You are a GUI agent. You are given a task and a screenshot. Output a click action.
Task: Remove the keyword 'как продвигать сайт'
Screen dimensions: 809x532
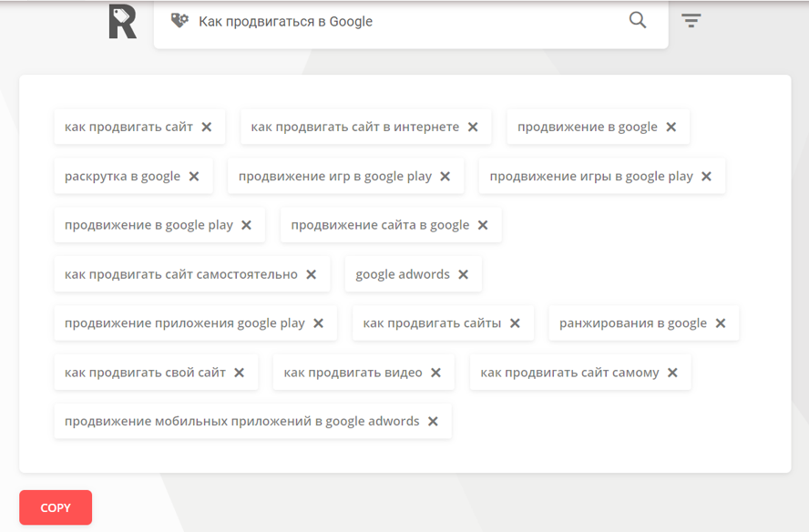207,127
